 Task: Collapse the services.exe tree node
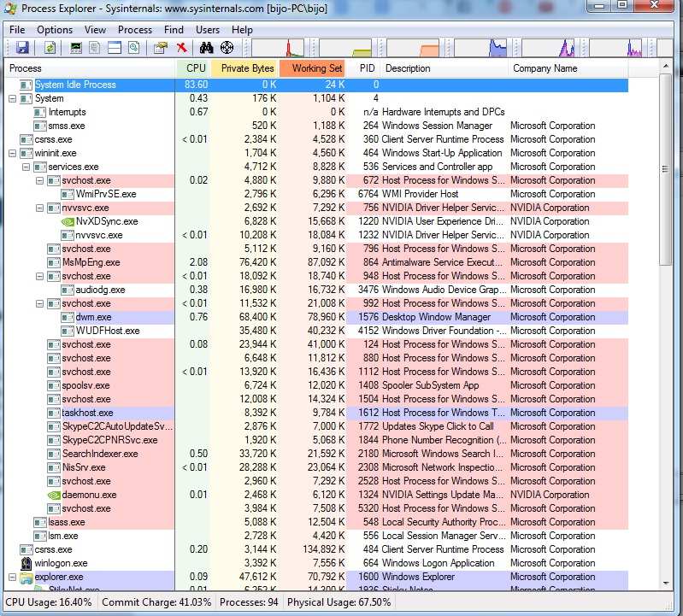pos(26,167)
